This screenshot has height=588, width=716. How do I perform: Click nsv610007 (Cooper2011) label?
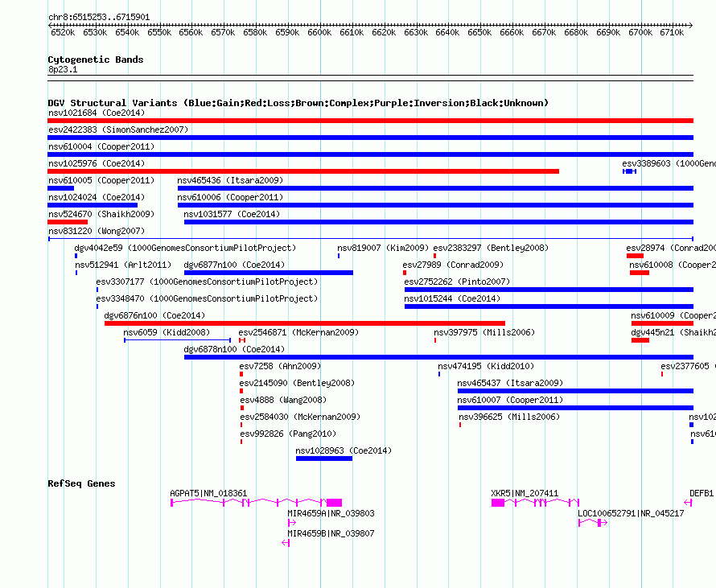pos(510,400)
